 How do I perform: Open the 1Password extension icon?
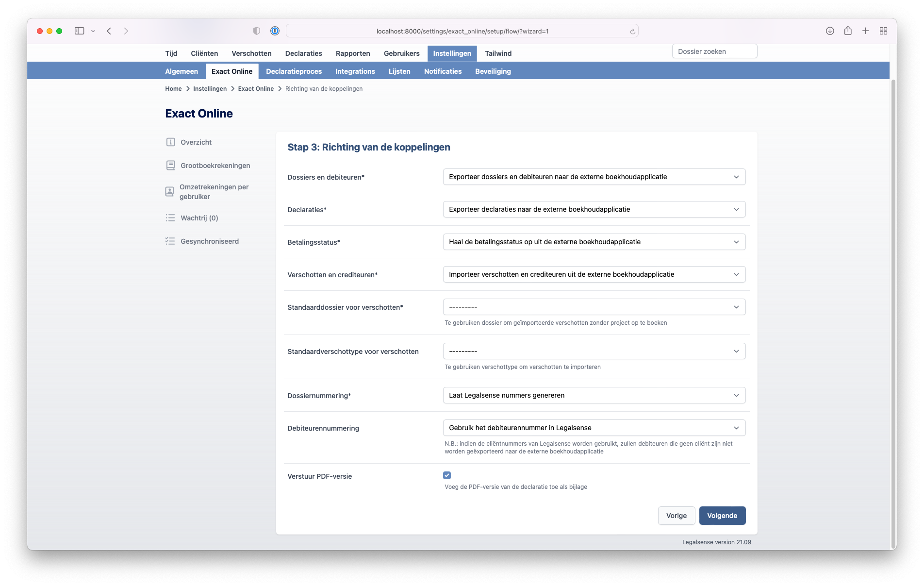pyautogui.click(x=275, y=31)
